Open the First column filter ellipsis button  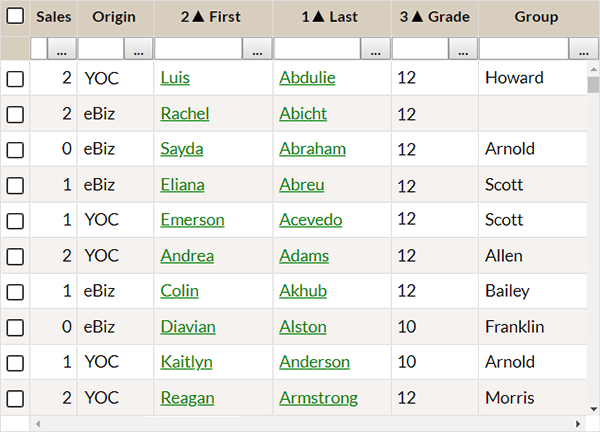tap(257, 49)
